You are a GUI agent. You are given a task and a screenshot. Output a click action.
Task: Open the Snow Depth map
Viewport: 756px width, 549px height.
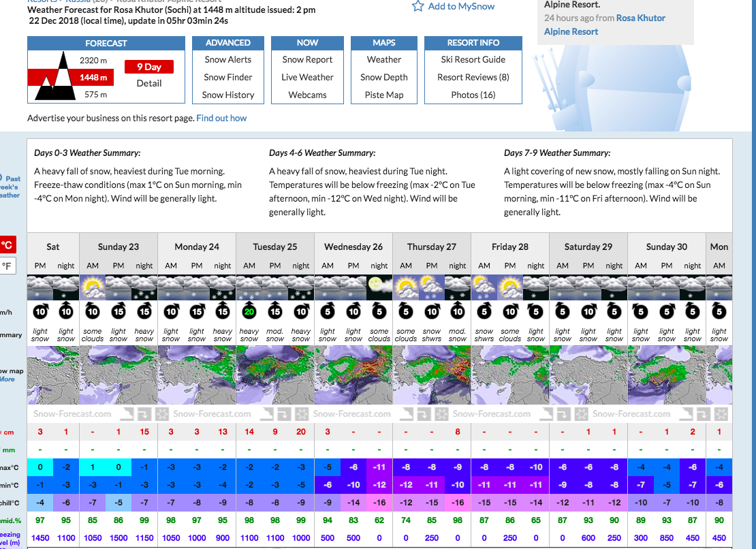(384, 77)
